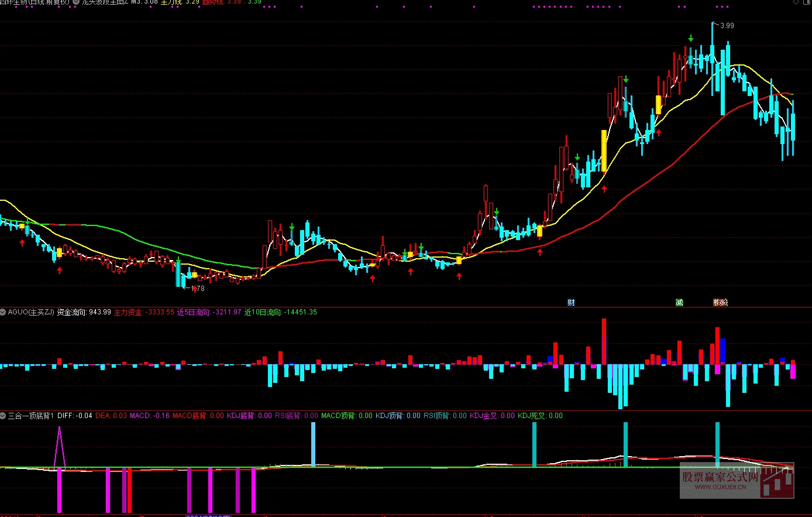Viewport: 812px width, 517px height.
Task: Click the red buy arrow at the far-left of chart
Action: (22, 242)
